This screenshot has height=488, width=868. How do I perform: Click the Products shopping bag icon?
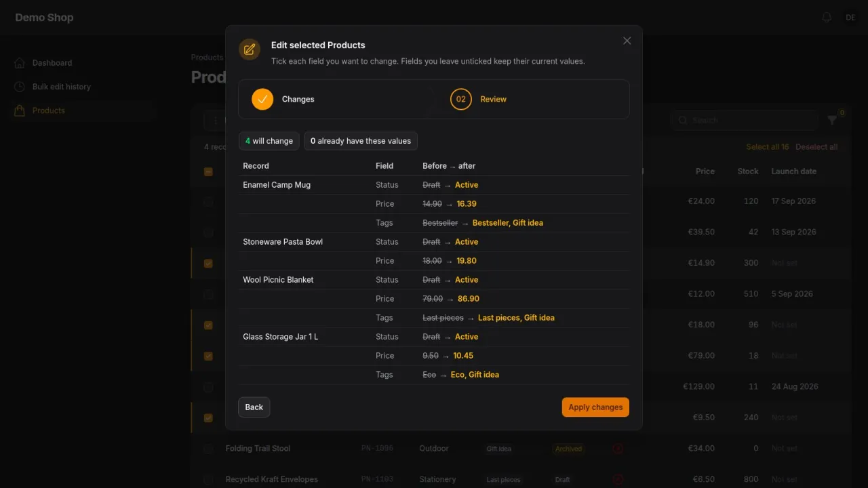[x=20, y=110]
